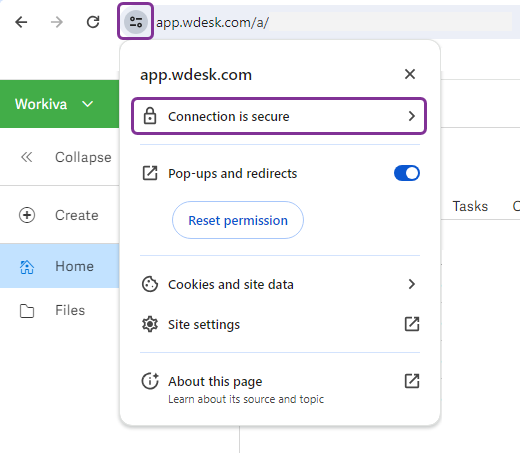Screen dimensions: 520x453
Task: Click the browser back arrow
Action: [x=21, y=22]
